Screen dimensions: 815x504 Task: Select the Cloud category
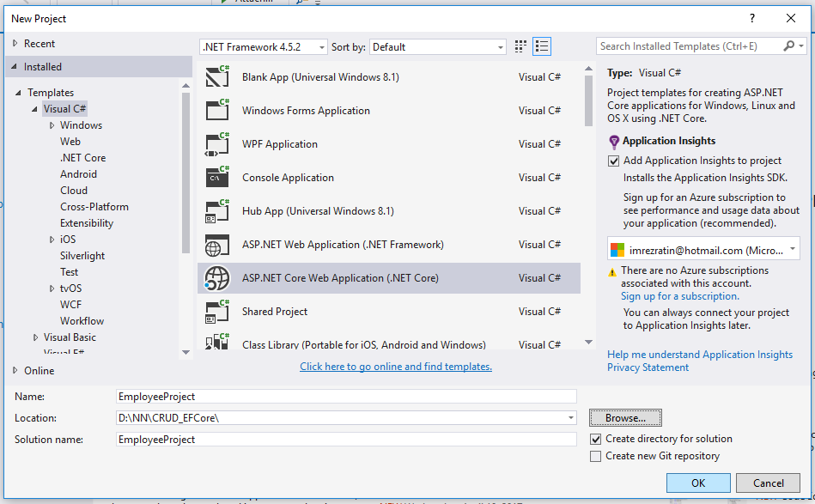(x=74, y=190)
